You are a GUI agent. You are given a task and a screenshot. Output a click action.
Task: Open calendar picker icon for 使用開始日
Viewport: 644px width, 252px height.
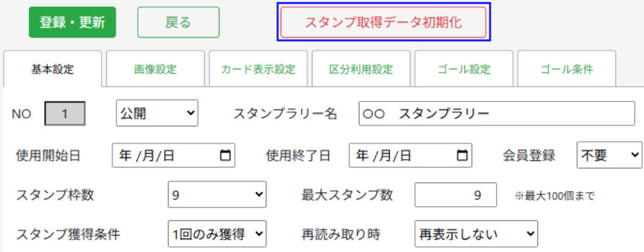pyautogui.click(x=226, y=155)
